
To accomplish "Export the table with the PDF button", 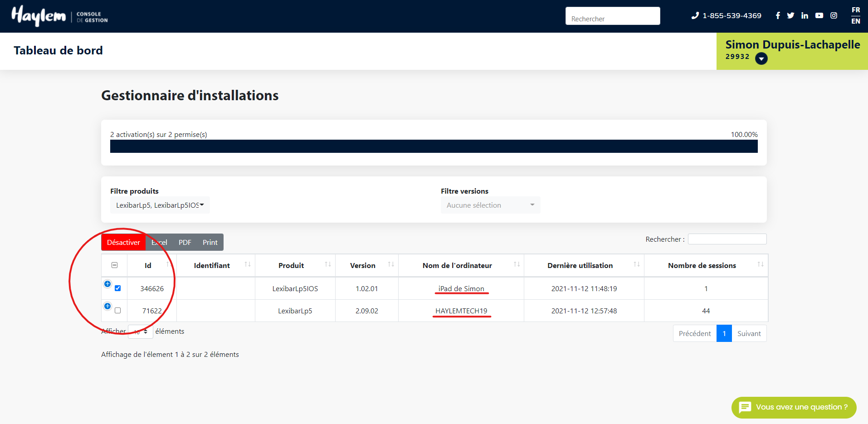I will [x=185, y=243].
